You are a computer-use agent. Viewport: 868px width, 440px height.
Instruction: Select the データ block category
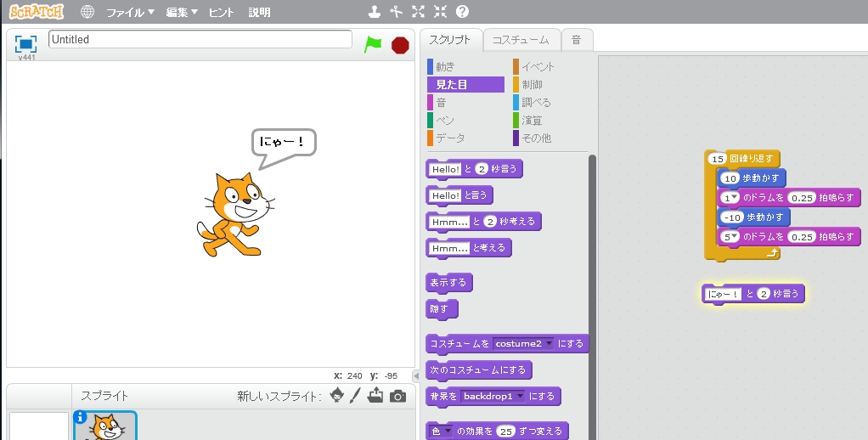pos(465,138)
